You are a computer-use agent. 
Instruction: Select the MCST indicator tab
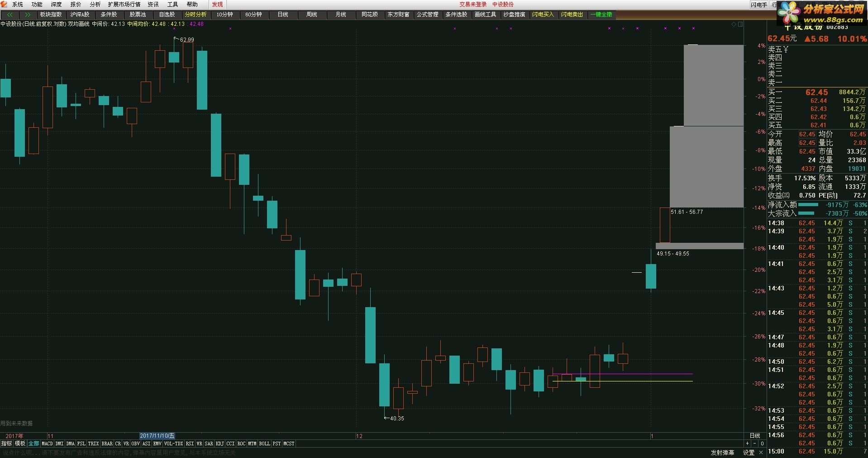pos(289,444)
